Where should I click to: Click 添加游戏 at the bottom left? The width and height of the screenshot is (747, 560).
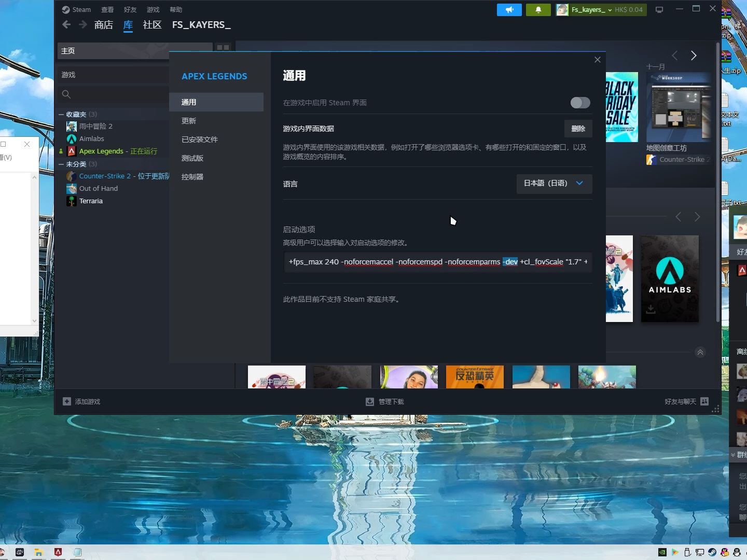point(81,401)
